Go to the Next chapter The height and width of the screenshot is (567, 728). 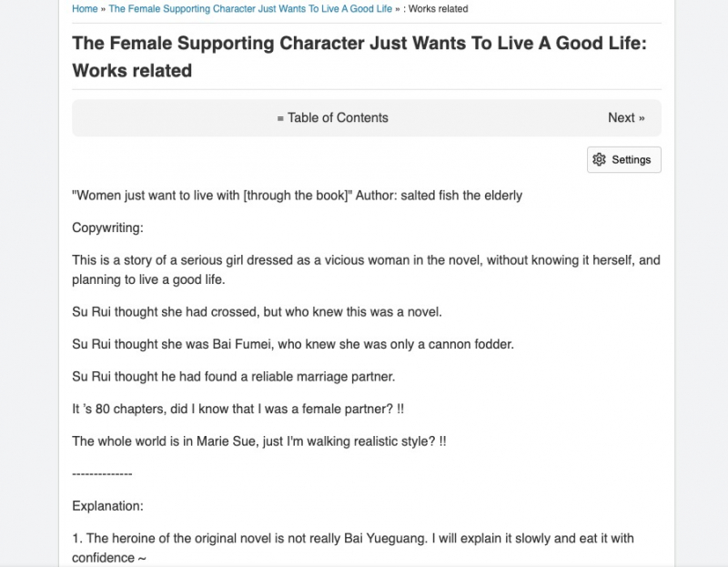tap(625, 117)
